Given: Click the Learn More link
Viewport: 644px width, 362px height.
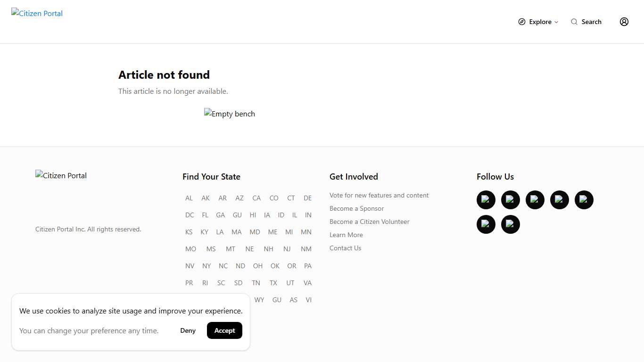Looking at the screenshot, I should (346, 235).
